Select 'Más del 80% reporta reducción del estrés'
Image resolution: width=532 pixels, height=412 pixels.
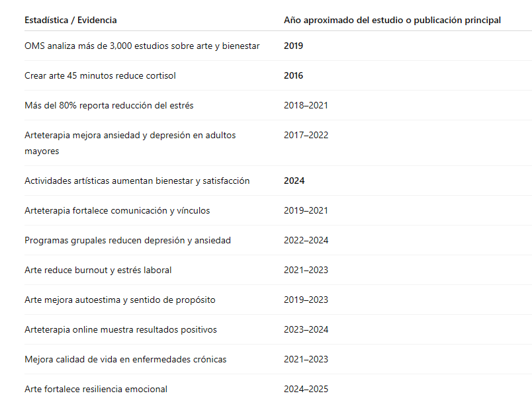tap(109, 105)
